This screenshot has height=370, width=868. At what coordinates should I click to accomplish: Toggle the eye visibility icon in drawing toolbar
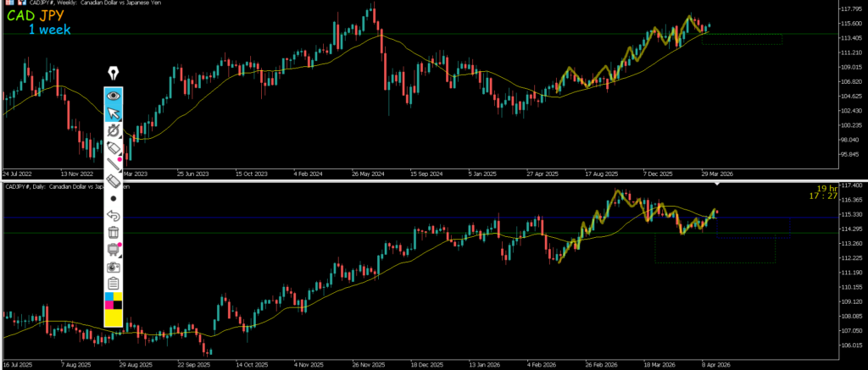[x=113, y=96]
